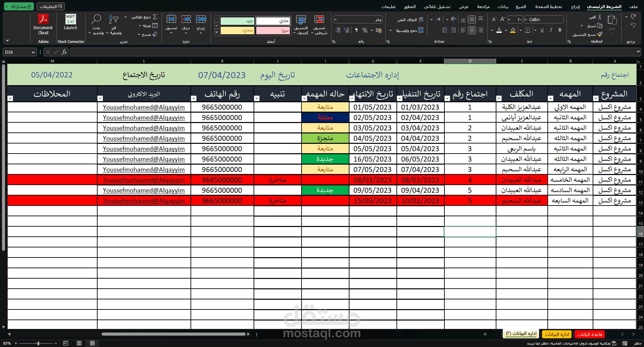Click the Delete cells (حذف) icon
This screenshot has height=347, width=644.
186,19
